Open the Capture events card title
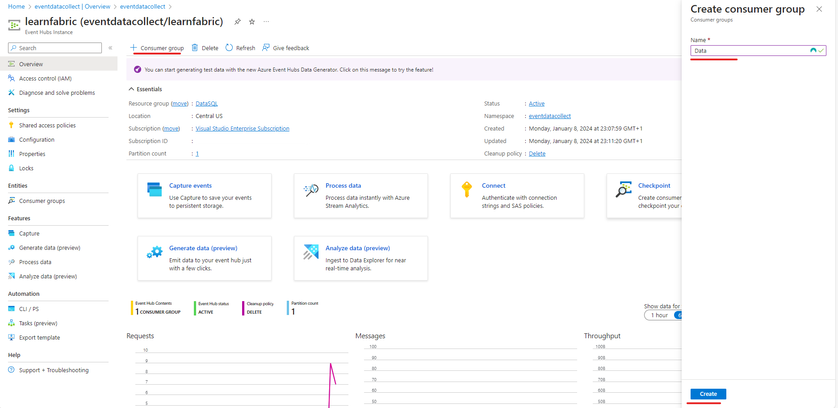 tap(190, 186)
